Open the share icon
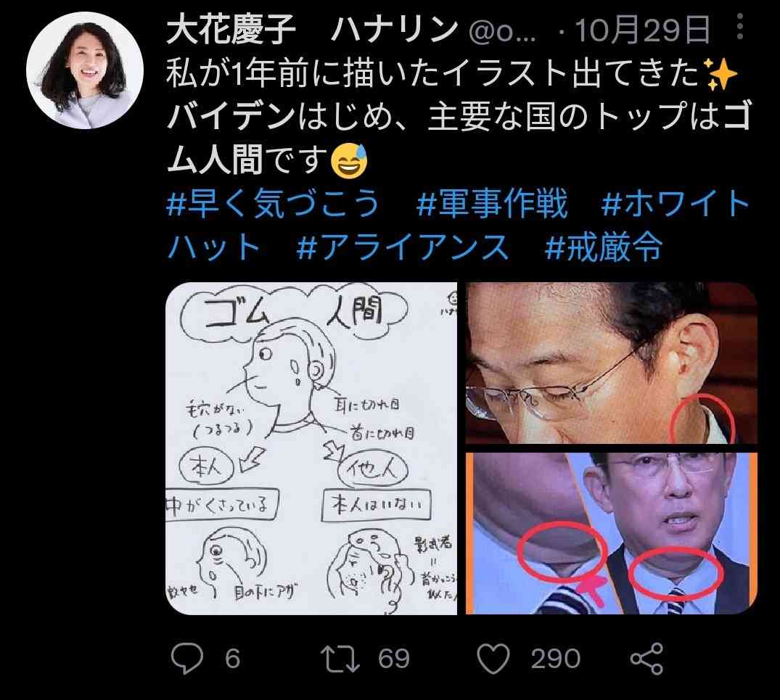This screenshot has width=780, height=700. pos(646,658)
